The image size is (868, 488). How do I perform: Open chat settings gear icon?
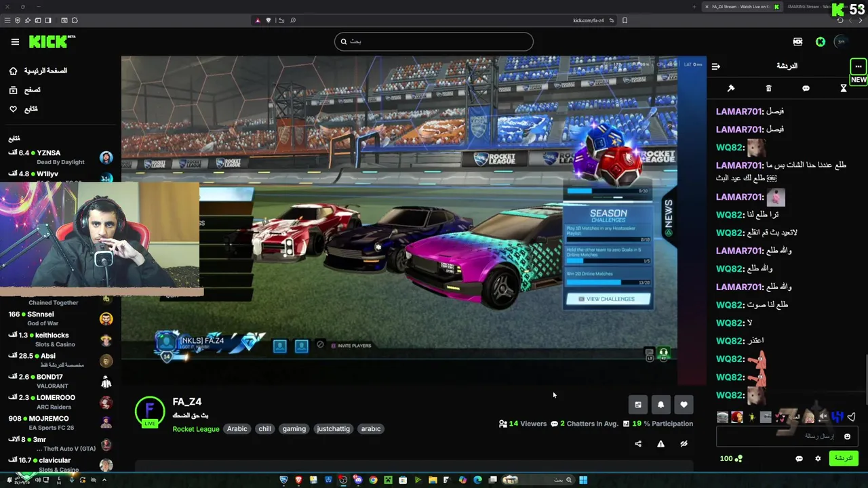click(x=818, y=459)
